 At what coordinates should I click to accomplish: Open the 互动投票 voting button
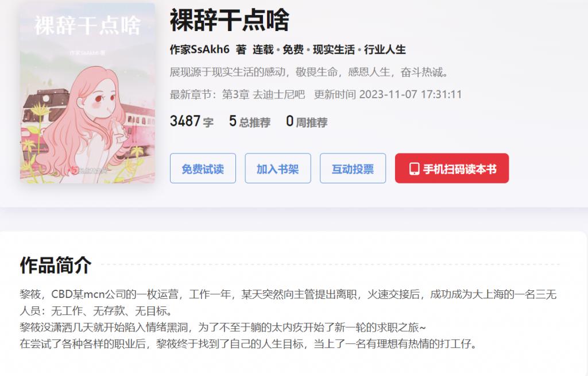tap(353, 168)
